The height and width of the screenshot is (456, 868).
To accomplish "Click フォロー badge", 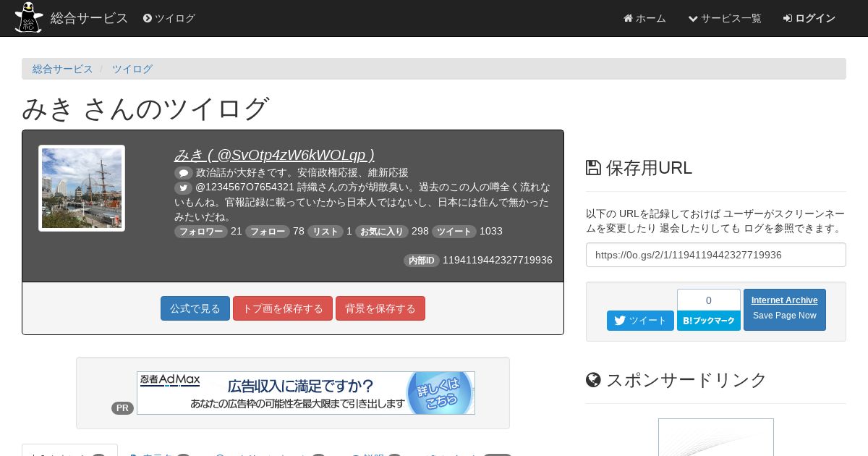I will (268, 232).
